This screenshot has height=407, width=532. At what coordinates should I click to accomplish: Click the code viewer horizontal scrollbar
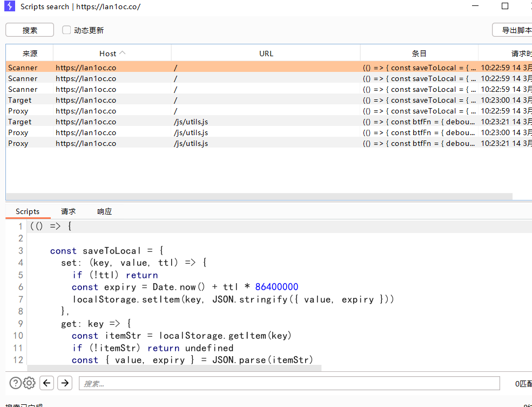pos(173,368)
